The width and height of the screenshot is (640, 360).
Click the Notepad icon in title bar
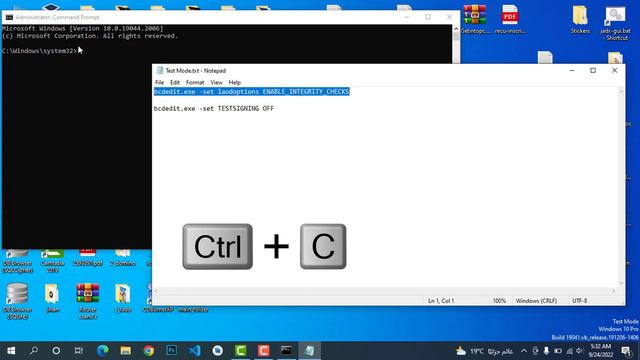click(160, 71)
